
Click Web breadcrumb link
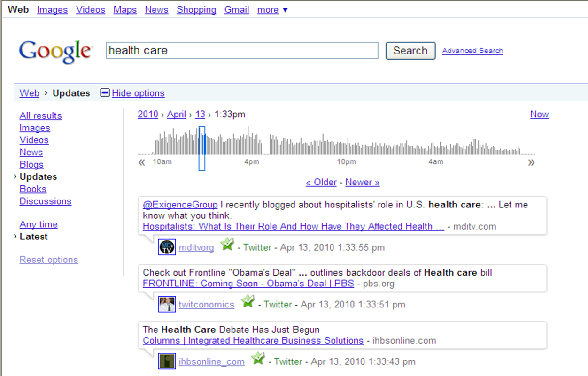(29, 93)
